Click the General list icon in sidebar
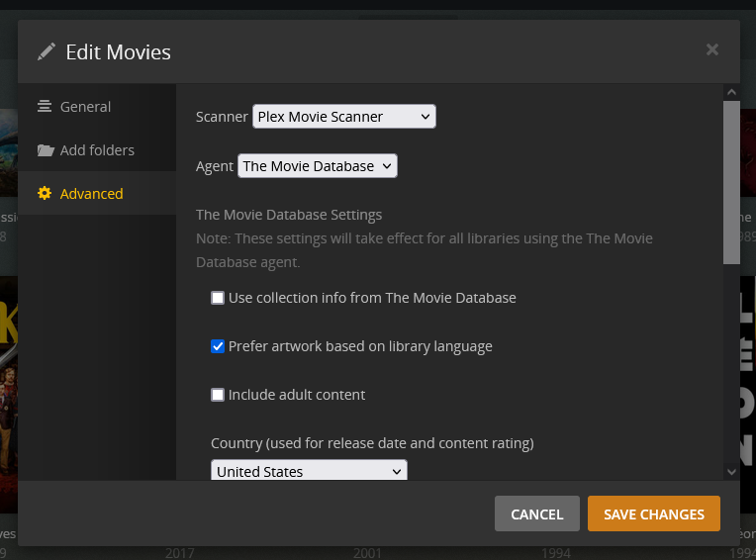This screenshot has height=560, width=756. pos(45,106)
